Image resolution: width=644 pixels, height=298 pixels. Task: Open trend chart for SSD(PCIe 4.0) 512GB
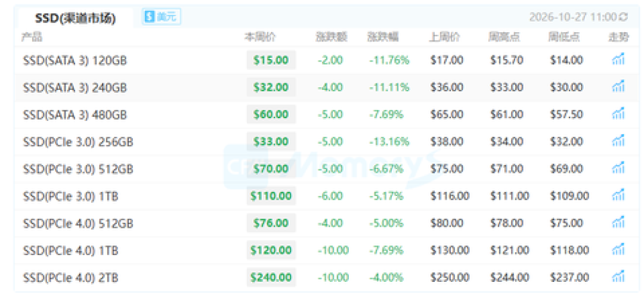pyautogui.click(x=618, y=223)
